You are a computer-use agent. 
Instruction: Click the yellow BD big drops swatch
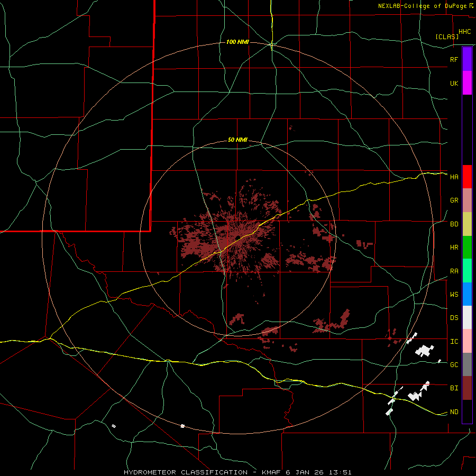click(x=467, y=224)
